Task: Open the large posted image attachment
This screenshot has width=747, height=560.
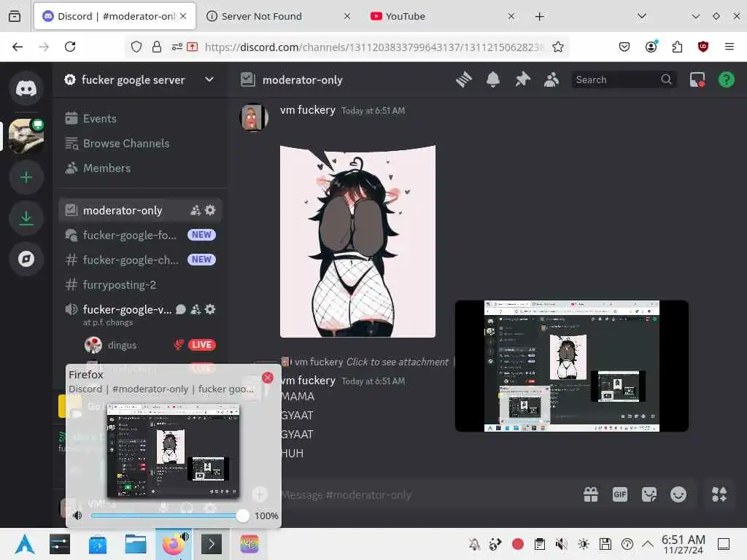Action: coord(357,241)
